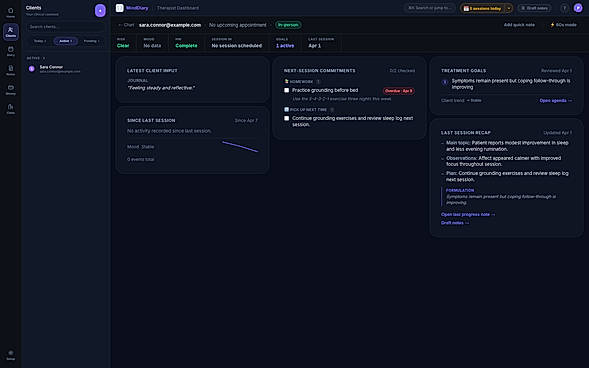Click the Homework section icon
Viewport: 589px width, 368px height.
(x=286, y=81)
